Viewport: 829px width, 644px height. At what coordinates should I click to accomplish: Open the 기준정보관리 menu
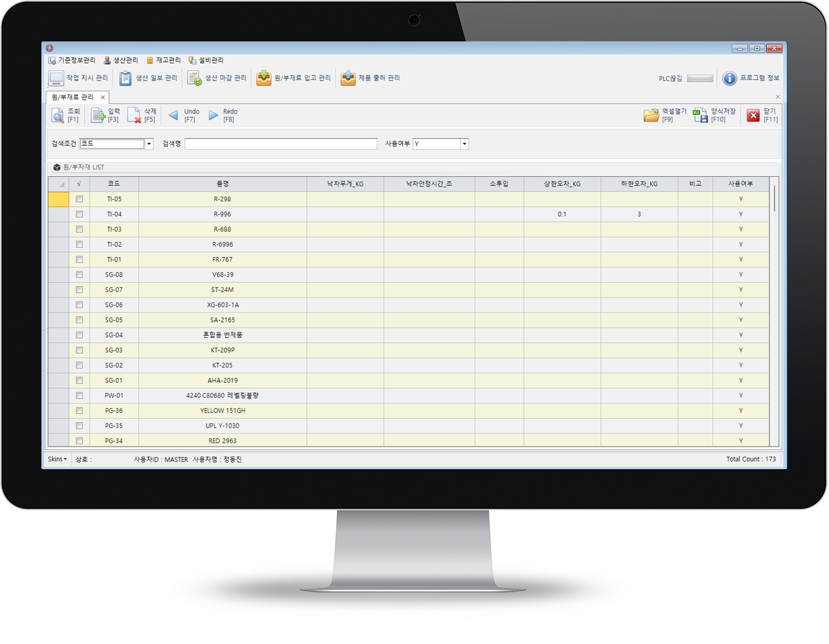pos(73,60)
